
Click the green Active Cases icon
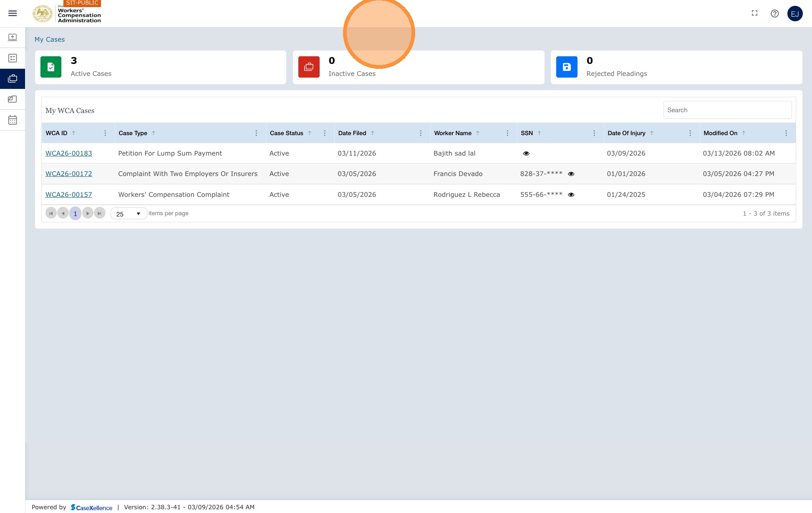51,67
